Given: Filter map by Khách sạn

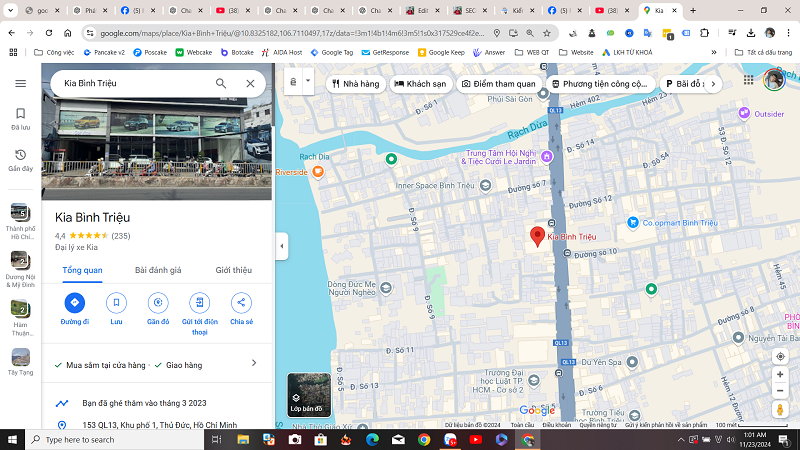Looking at the screenshot, I should pyautogui.click(x=421, y=84).
